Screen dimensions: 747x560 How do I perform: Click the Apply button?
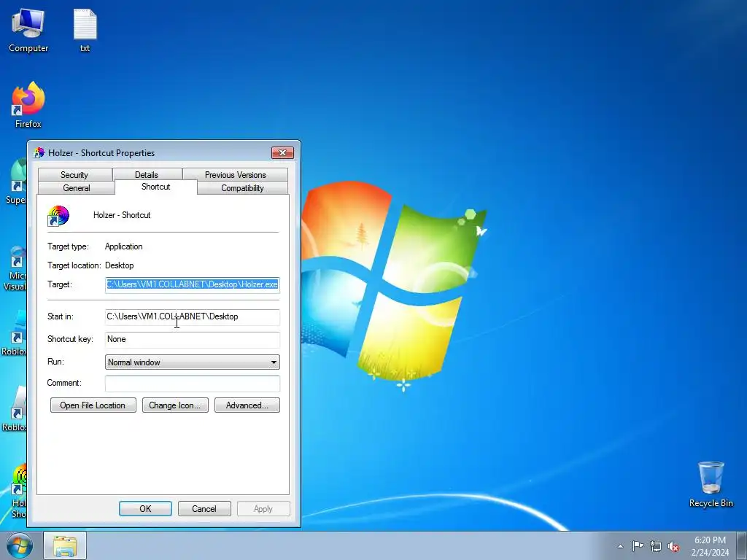click(x=263, y=508)
